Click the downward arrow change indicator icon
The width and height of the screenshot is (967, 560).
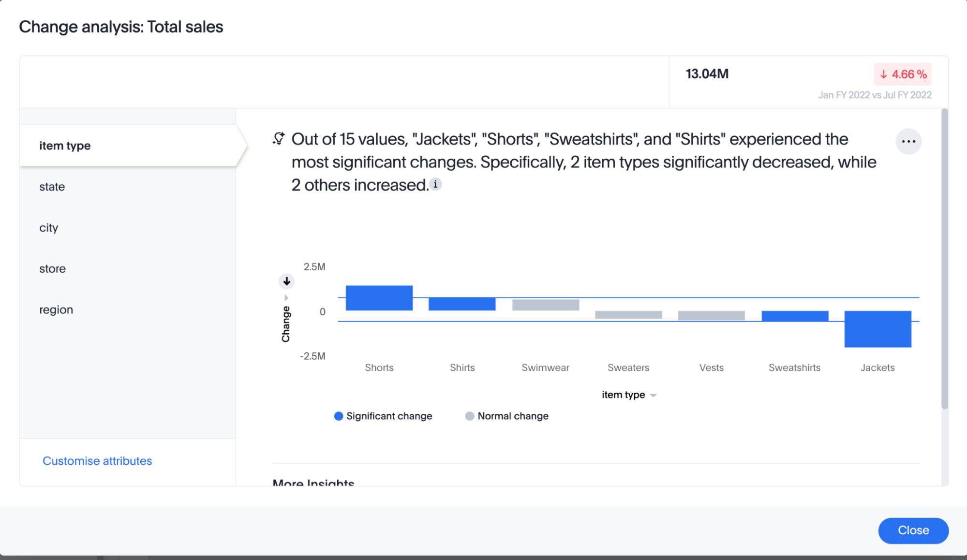tap(287, 280)
